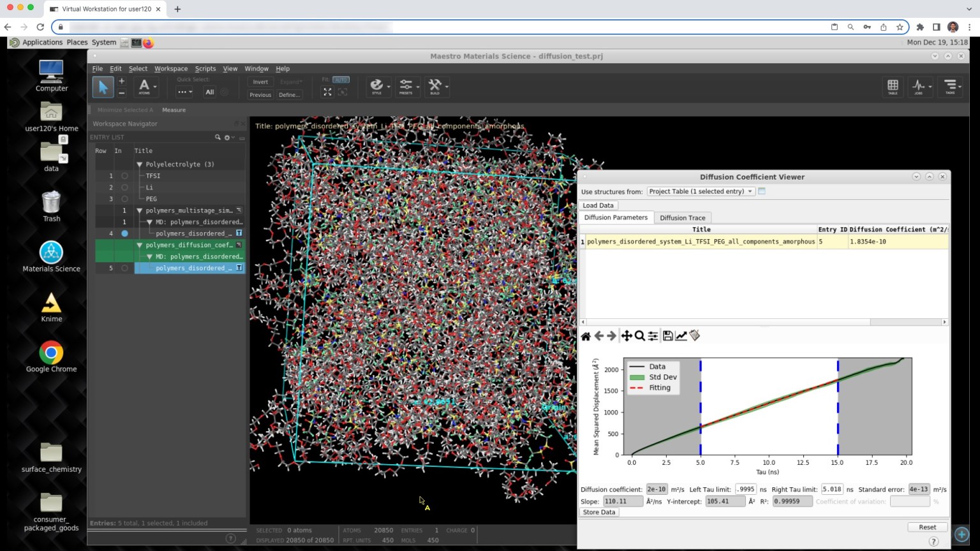Viewport: 980px width, 551px height.
Task: Click the plot Save figure icon
Action: [667, 336]
